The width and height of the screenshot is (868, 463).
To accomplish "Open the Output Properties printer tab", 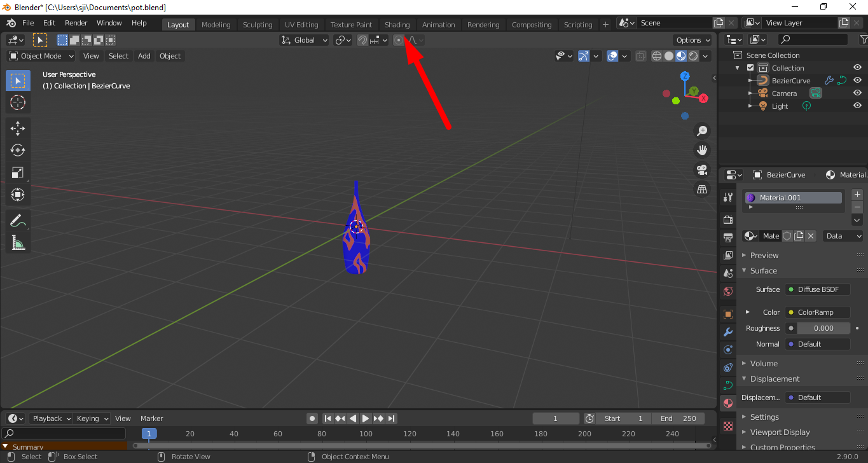I will point(727,237).
